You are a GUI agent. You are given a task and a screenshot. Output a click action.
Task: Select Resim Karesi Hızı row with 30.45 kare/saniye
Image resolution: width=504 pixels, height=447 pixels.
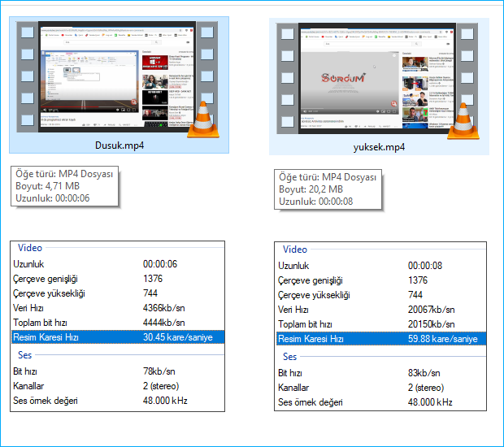click(118, 337)
